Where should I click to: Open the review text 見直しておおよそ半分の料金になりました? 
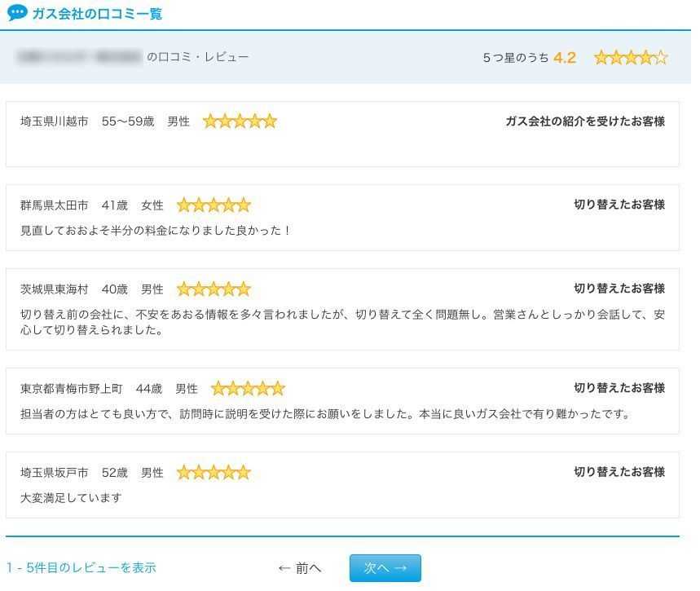tap(156, 231)
